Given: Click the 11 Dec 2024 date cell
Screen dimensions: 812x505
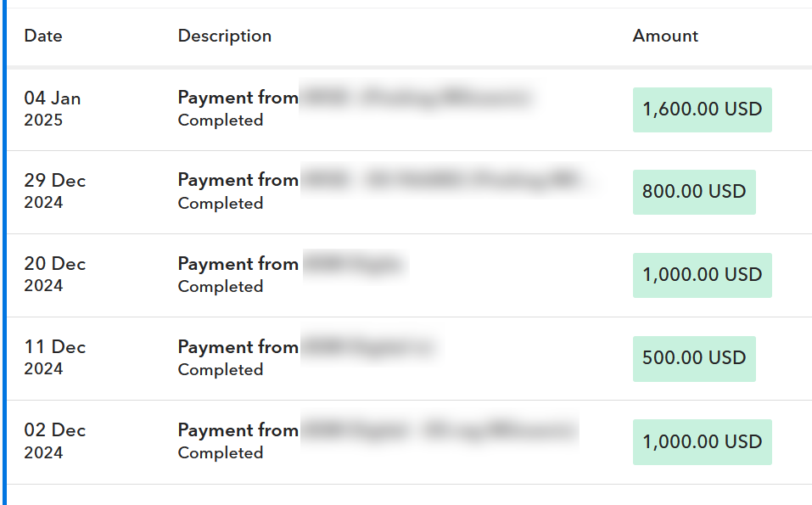Looking at the screenshot, I should click(55, 357).
